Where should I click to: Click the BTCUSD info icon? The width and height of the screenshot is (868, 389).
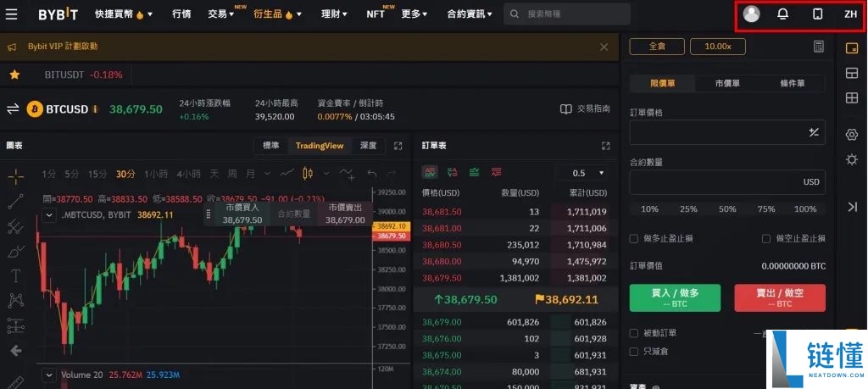[x=95, y=109]
